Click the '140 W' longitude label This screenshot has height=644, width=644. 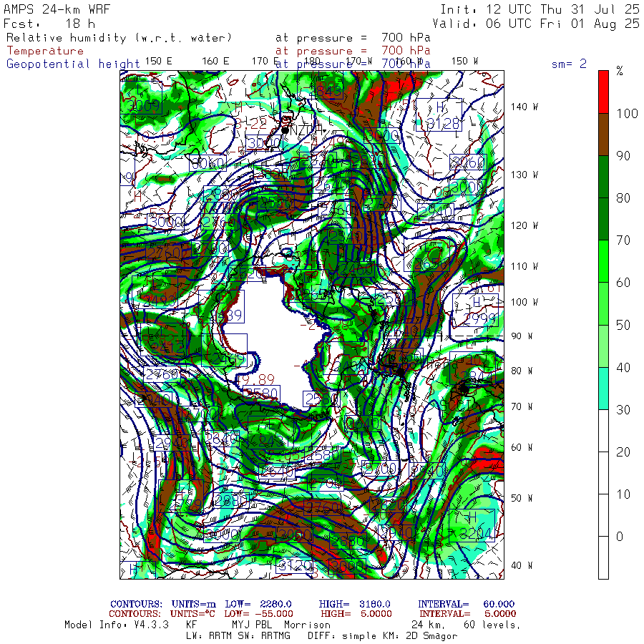click(x=524, y=107)
